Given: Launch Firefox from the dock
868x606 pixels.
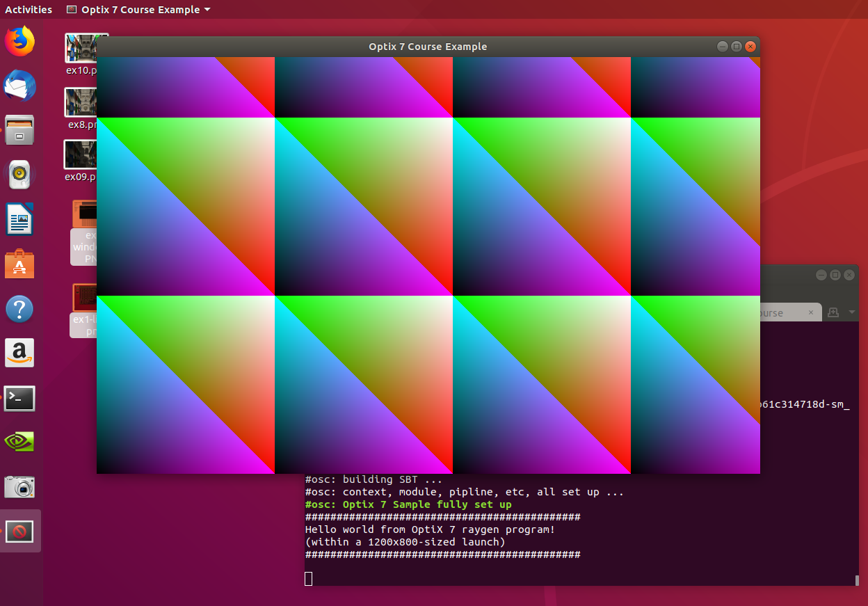Looking at the screenshot, I should pyautogui.click(x=19, y=41).
